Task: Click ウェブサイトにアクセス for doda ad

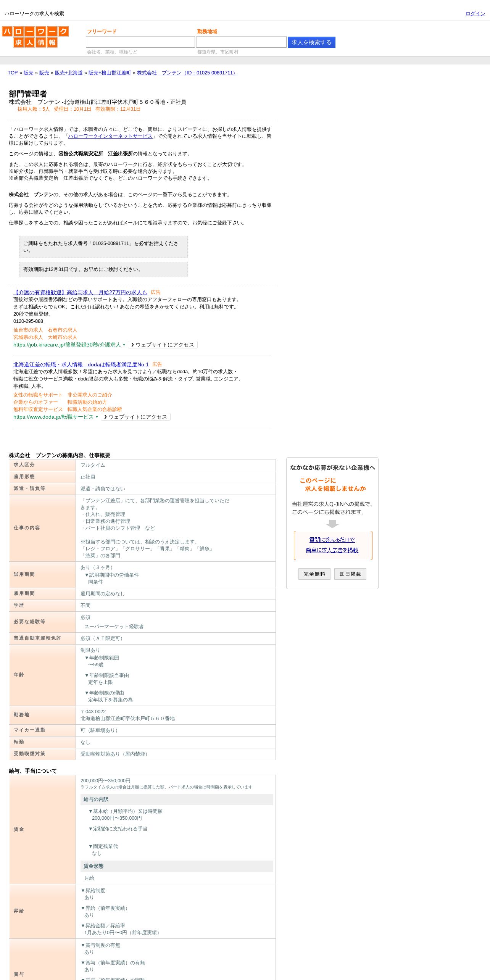Action: [135, 417]
